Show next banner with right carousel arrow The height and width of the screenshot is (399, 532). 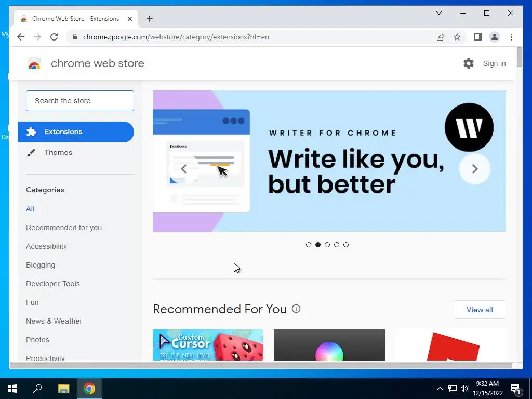pyautogui.click(x=475, y=169)
